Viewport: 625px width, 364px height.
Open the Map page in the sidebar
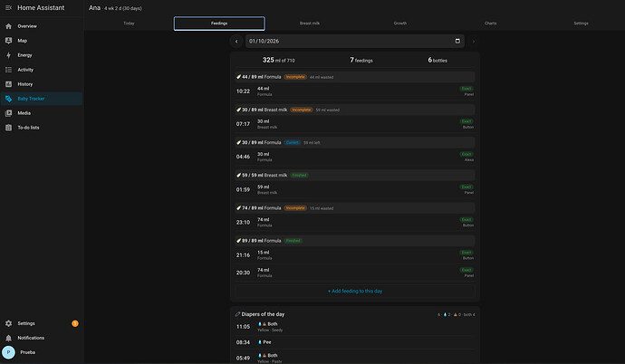tap(42, 41)
